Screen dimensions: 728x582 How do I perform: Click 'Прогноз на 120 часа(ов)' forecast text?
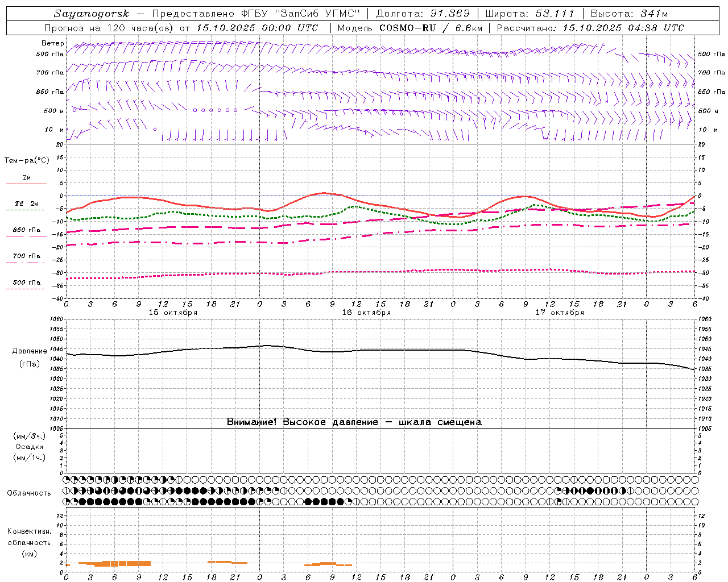(110, 28)
